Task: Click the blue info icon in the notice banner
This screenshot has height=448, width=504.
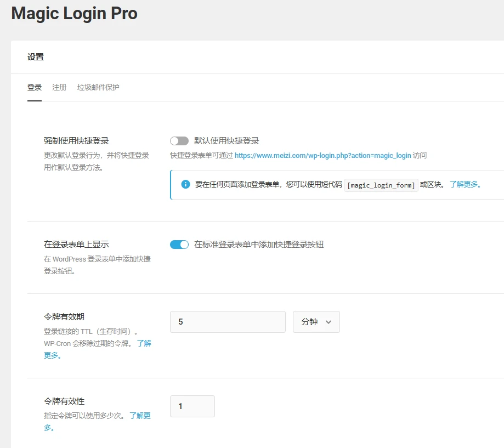Action: (x=185, y=184)
